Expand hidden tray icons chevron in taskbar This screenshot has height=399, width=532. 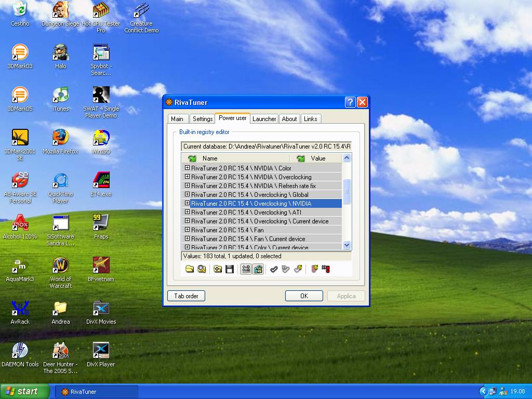pyautogui.click(x=484, y=392)
